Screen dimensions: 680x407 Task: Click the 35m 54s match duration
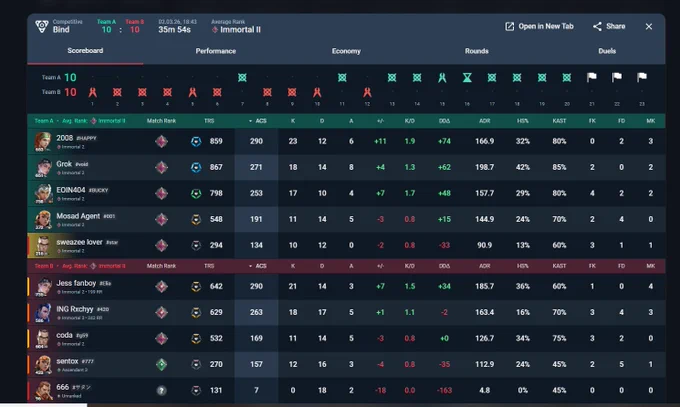174,30
